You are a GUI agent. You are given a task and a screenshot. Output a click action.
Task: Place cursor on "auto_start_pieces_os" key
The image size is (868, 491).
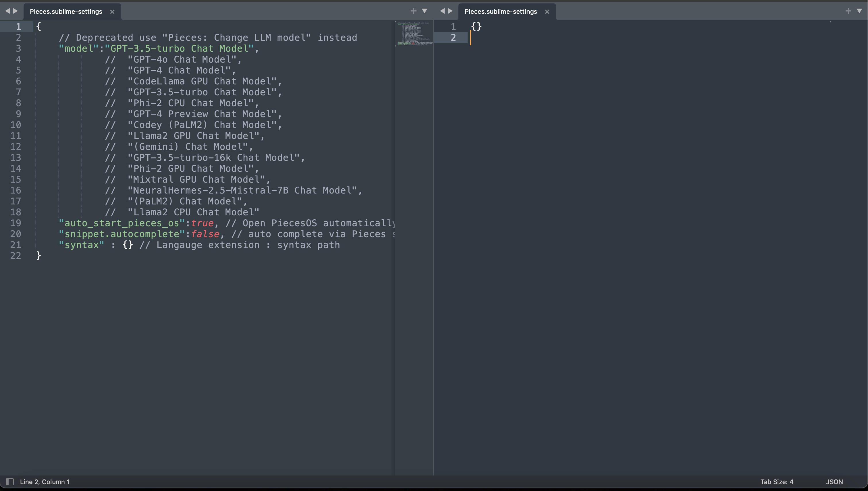(x=121, y=223)
